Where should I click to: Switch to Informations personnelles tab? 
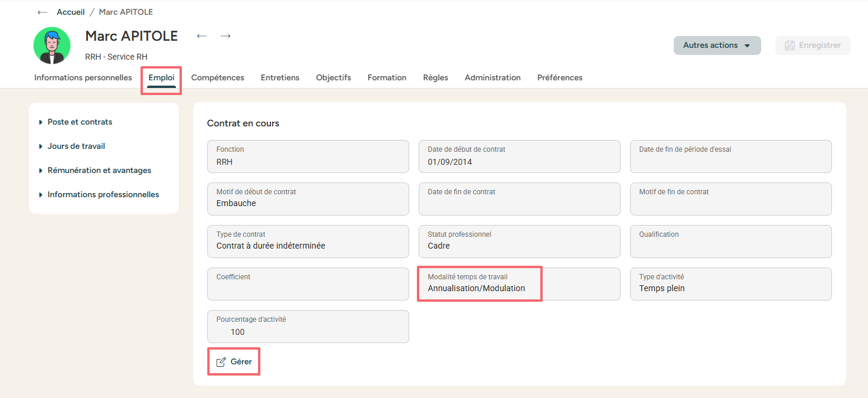click(x=83, y=78)
